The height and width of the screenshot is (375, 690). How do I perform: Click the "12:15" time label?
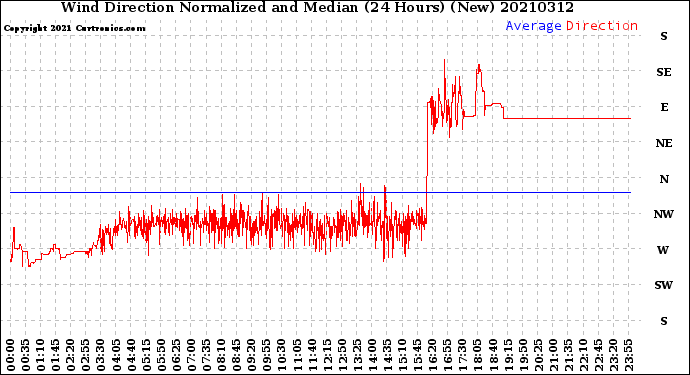pos(327,355)
